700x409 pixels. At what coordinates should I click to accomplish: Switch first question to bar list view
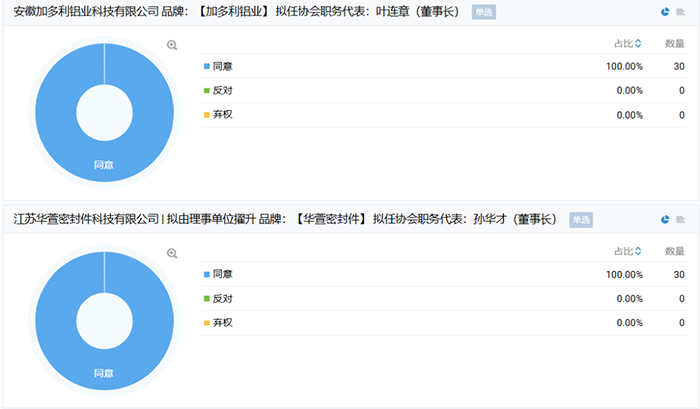pos(680,12)
